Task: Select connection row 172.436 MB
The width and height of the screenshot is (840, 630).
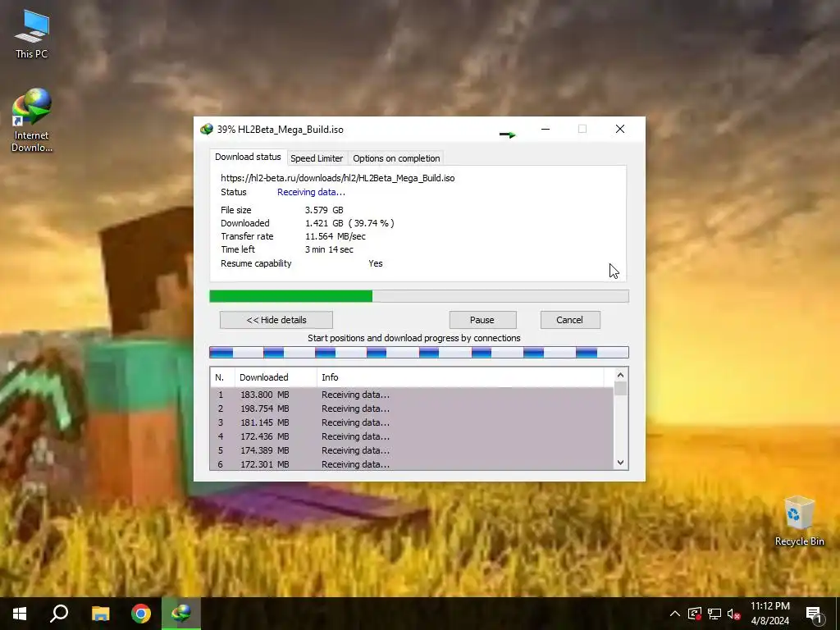Action: pos(412,436)
